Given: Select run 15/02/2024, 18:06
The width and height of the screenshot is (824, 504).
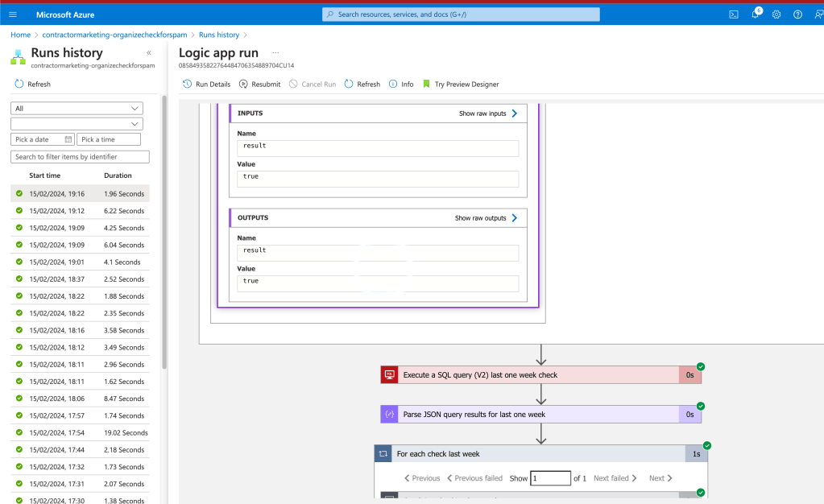Looking at the screenshot, I should tap(80, 399).
